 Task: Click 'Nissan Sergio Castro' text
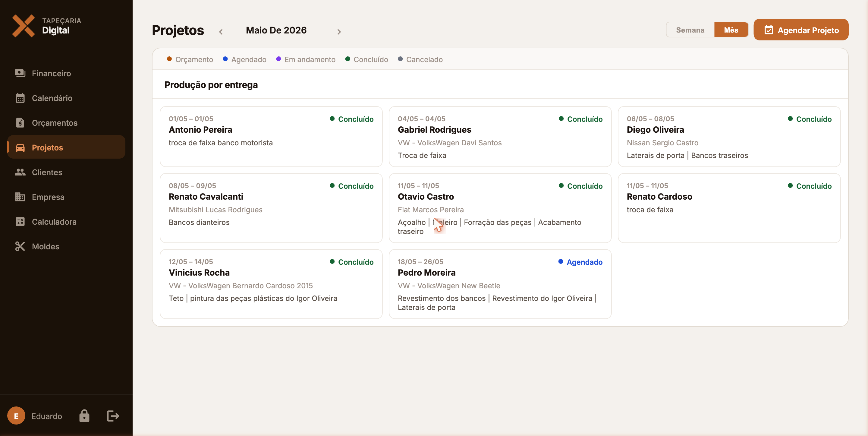click(662, 143)
